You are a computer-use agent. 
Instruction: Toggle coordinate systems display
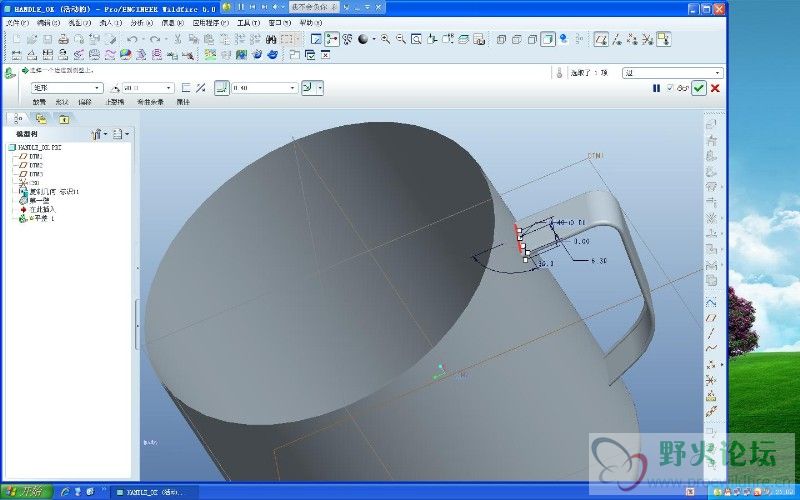[x=647, y=39]
